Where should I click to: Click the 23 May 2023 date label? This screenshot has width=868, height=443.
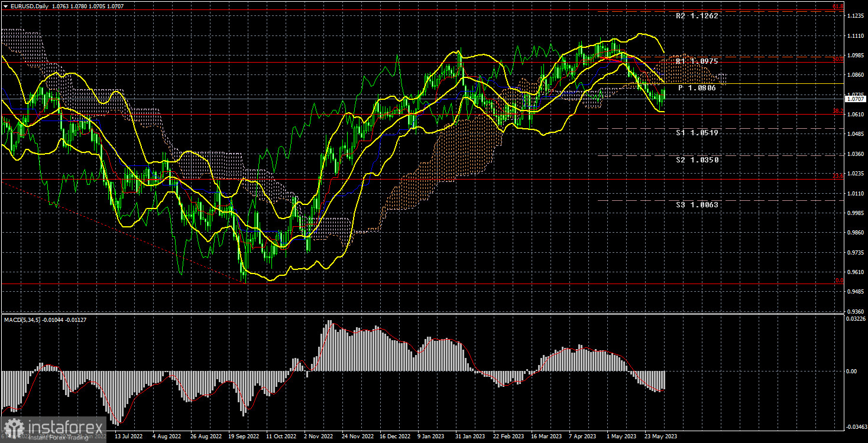point(662,437)
